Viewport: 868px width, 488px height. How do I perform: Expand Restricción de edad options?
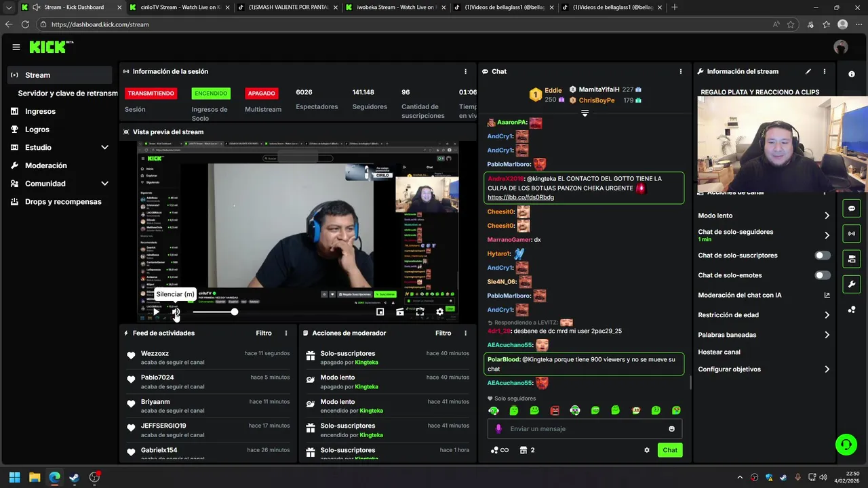pyautogui.click(x=827, y=314)
